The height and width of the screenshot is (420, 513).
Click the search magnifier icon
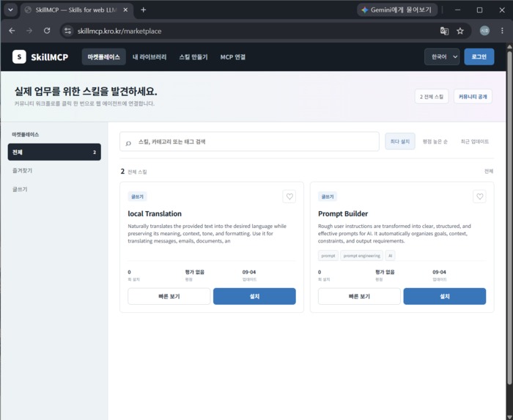point(128,143)
